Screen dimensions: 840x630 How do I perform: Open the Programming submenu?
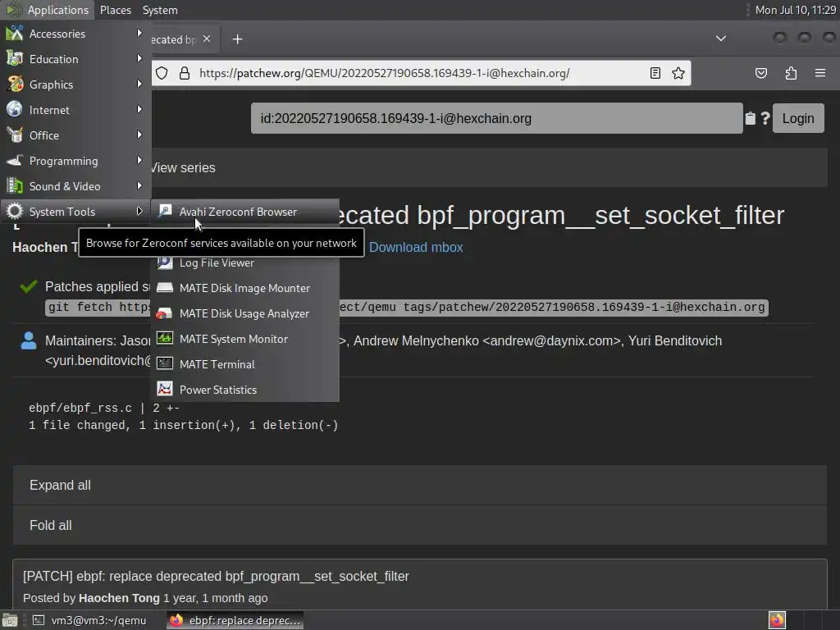[75, 161]
